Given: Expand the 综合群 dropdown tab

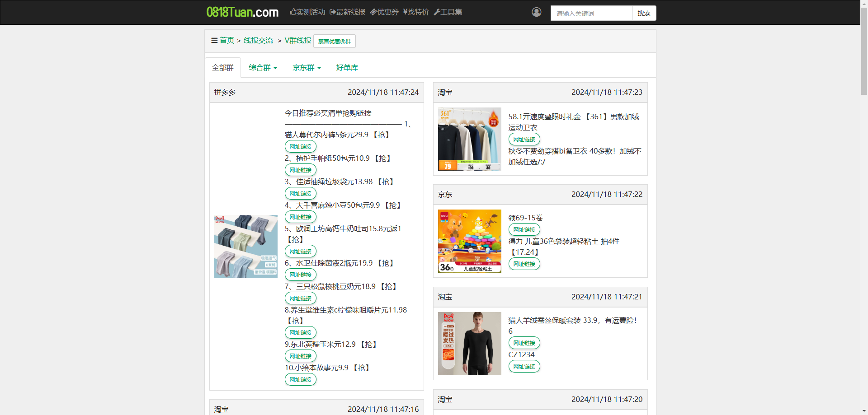Looking at the screenshot, I should 263,68.
